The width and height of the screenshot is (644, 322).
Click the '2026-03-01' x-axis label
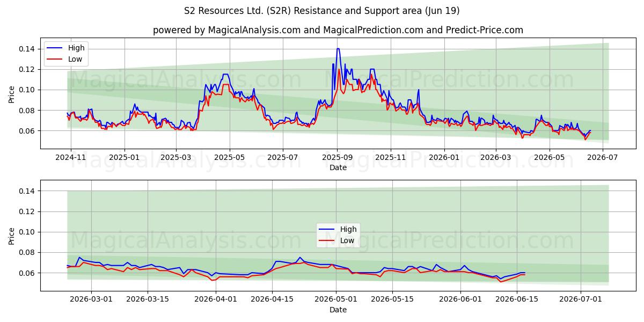point(91,300)
